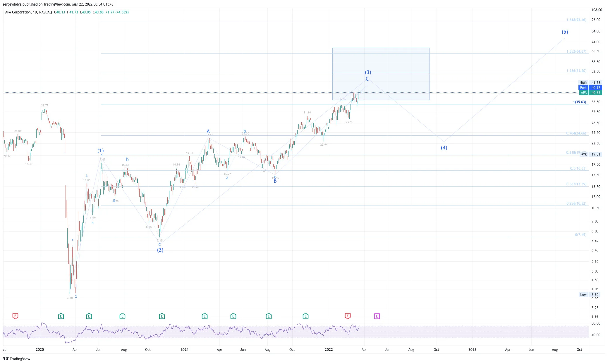
Task: Select the Post 40.92 price axis tag
Action: [590, 88]
